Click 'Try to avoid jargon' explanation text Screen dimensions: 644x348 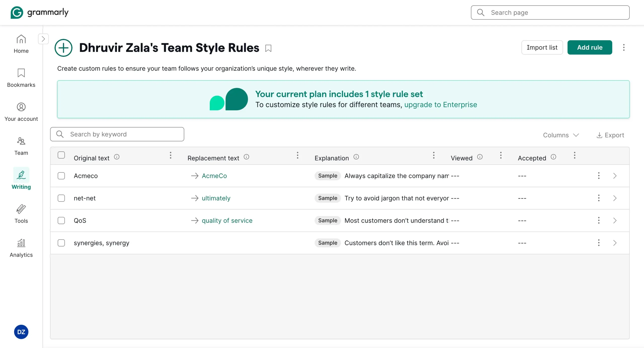click(x=397, y=198)
